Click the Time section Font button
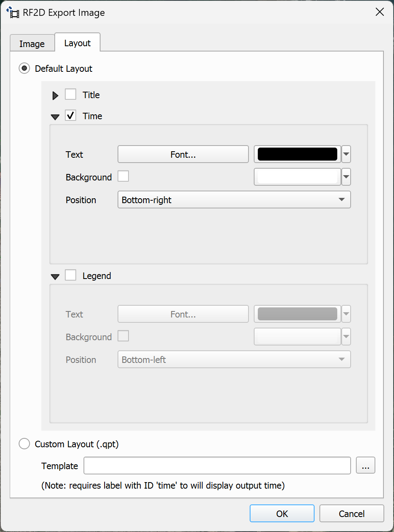 183,154
